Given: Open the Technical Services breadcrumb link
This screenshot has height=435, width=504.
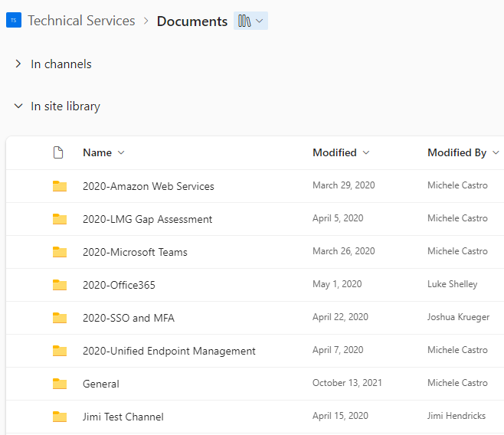Looking at the screenshot, I should [x=81, y=21].
